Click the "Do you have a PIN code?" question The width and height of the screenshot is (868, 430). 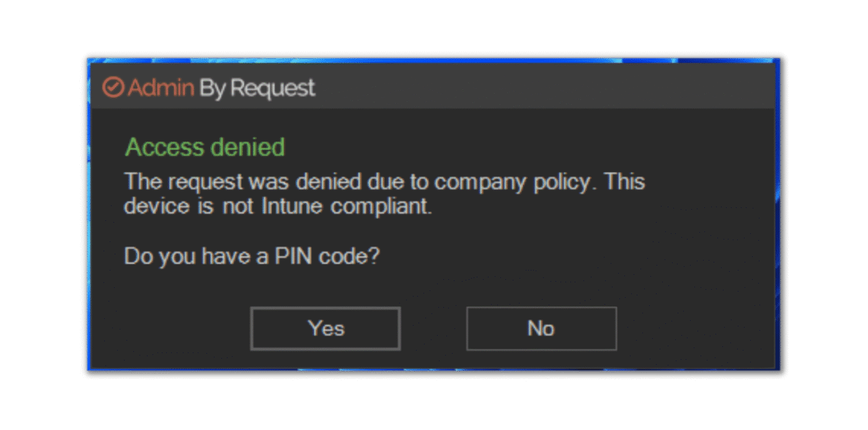click(x=251, y=256)
